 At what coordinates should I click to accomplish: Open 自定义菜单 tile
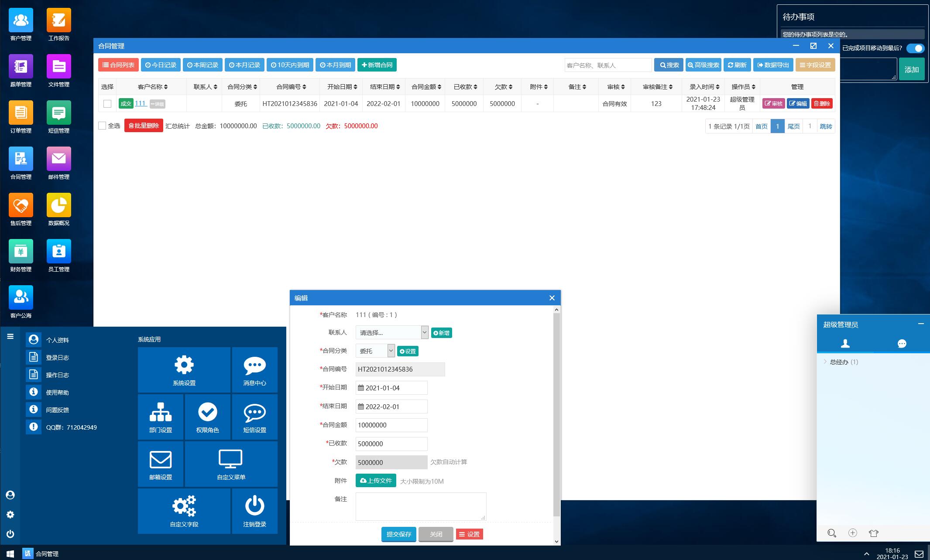231,464
